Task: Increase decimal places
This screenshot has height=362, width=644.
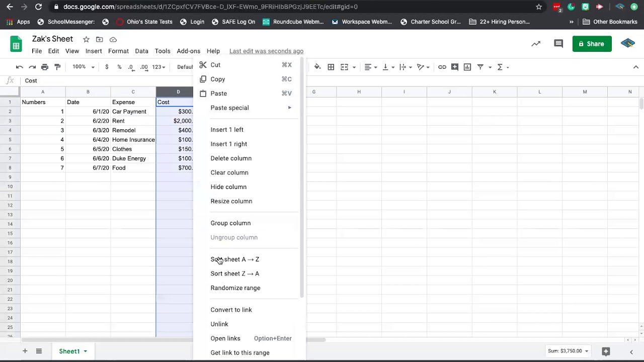Action: (144, 67)
